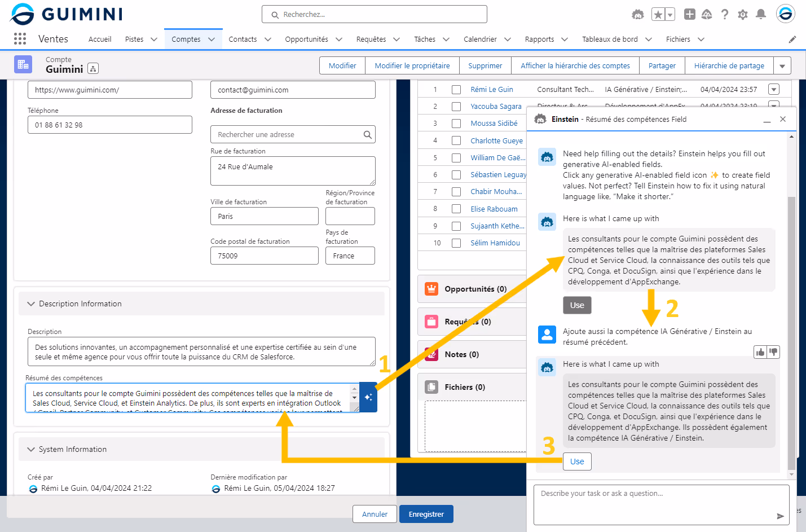Click the Modifier button
The image size is (806, 532).
(342, 66)
